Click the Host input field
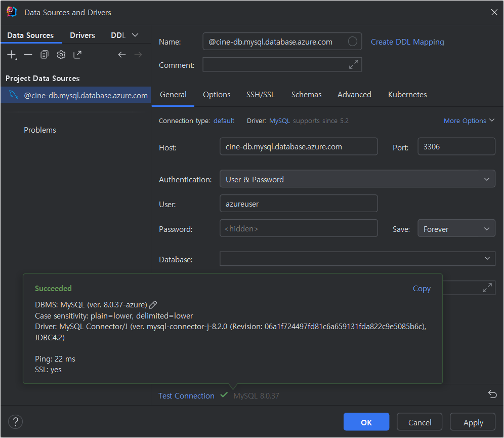 tap(299, 147)
